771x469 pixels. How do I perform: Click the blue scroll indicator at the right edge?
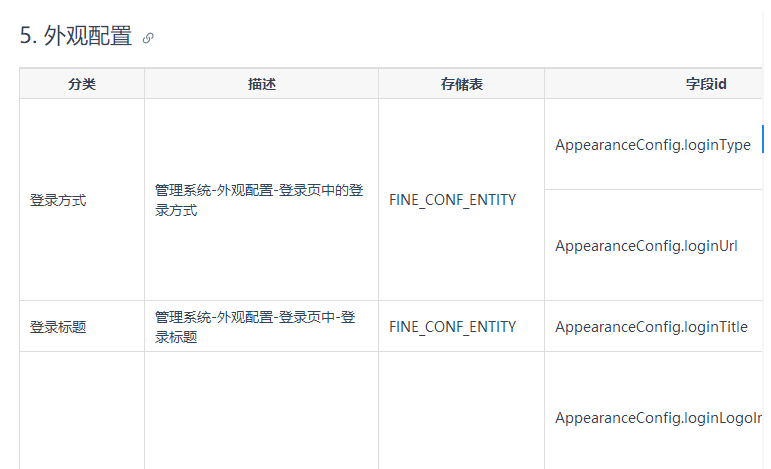point(763,139)
